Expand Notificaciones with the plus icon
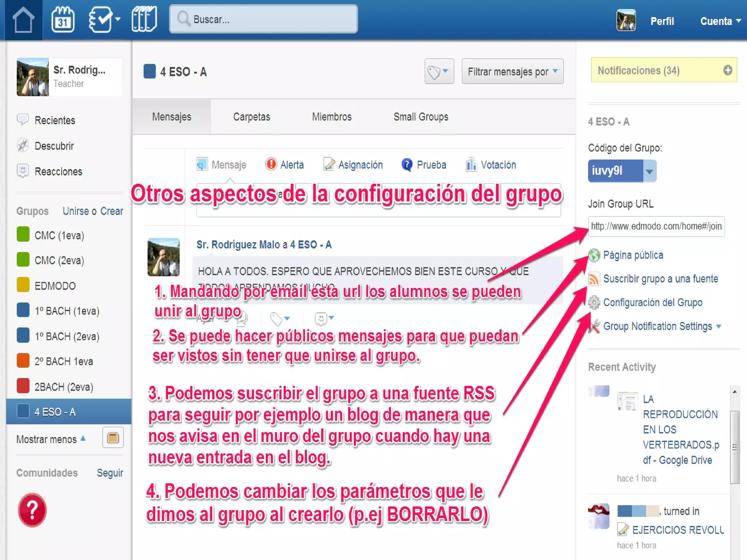This screenshot has height=560, width=747. (x=727, y=70)
